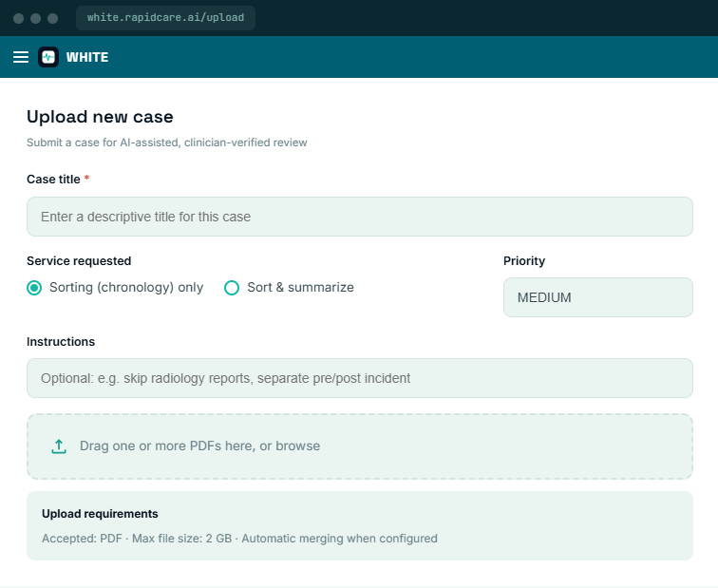This screenshot has width=718, height=588.
Task: Click the upload arrow icon in dropzone
Action: pyautogui.click(x=59, y=446)
